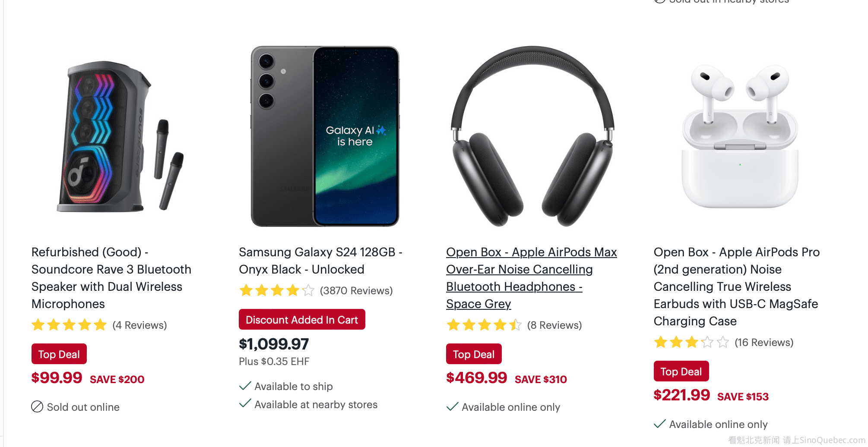View the 8 Reviews for AirPods Max
868x447 pixels.
pos(554,325)
